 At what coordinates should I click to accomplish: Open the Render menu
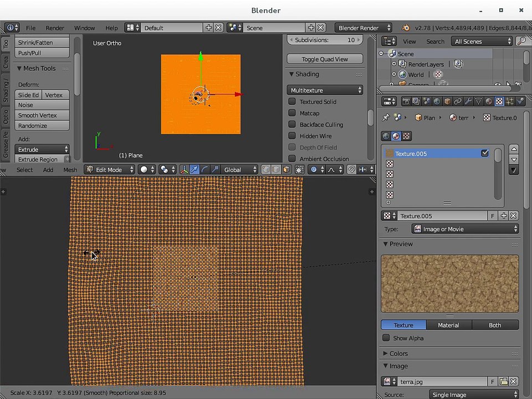tap(55, 28)
